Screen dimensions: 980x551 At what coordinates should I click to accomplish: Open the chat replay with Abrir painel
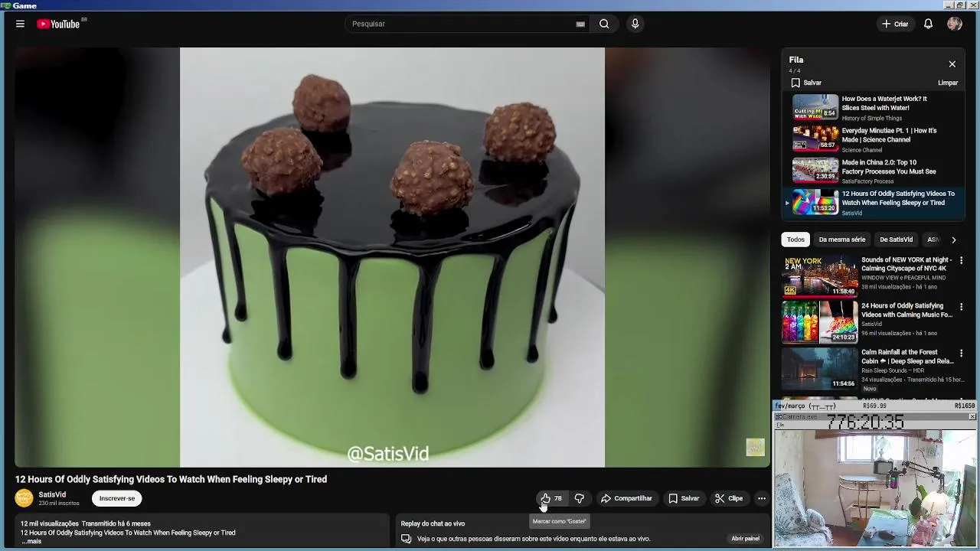745,539
